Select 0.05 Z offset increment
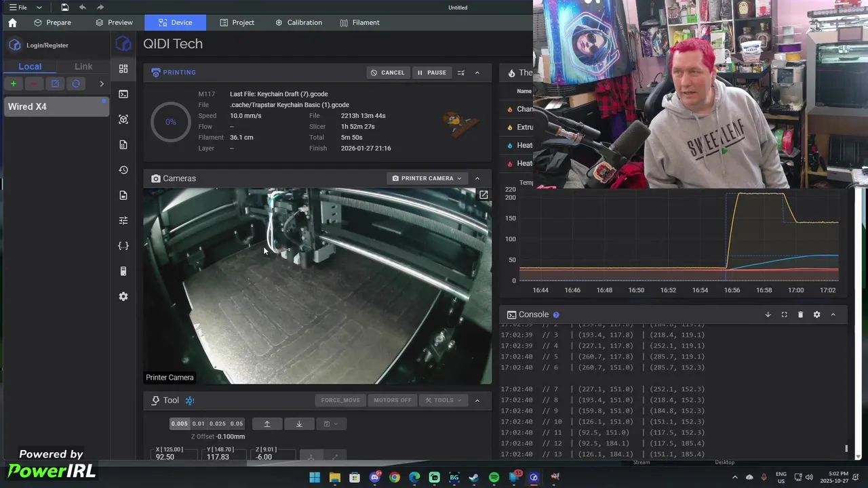The image size is (868, 488). [x=236, y=424]
